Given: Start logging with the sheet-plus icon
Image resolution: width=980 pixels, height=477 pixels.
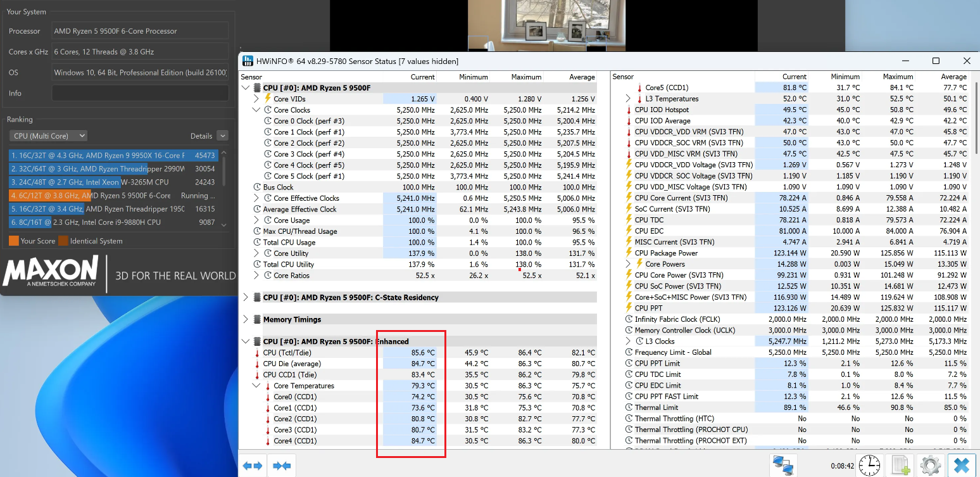Looking at the screenshot, I should (x=900, y=466).
